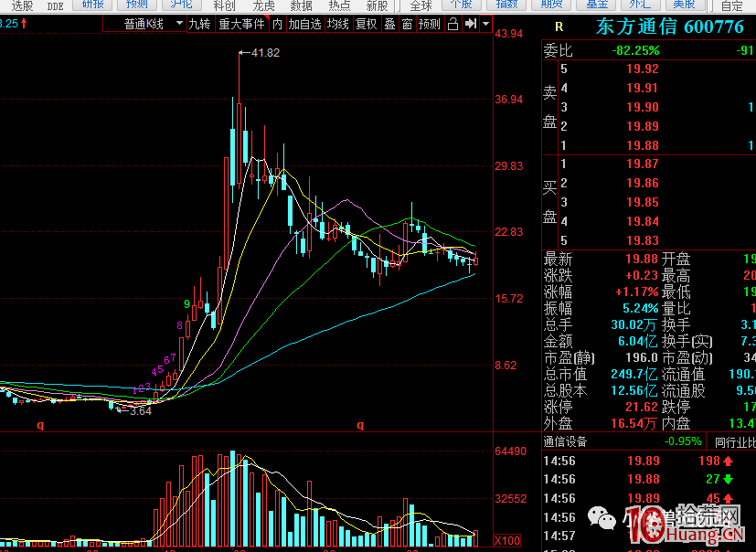
Task: Click the 窗 window toolbar button
Action: (408, 24)
